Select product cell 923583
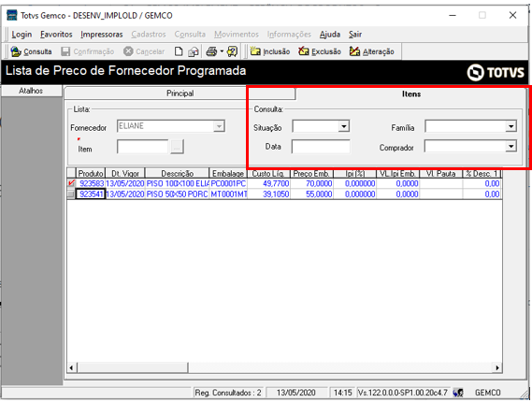Image resolution: width=532 pixels, height=402 pixels. pos(91,183)
